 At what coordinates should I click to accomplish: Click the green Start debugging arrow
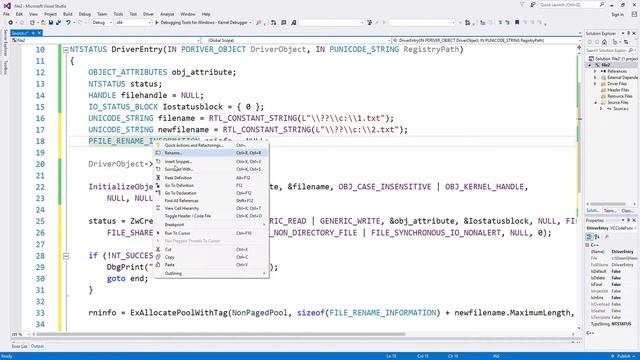coord(157,23)
